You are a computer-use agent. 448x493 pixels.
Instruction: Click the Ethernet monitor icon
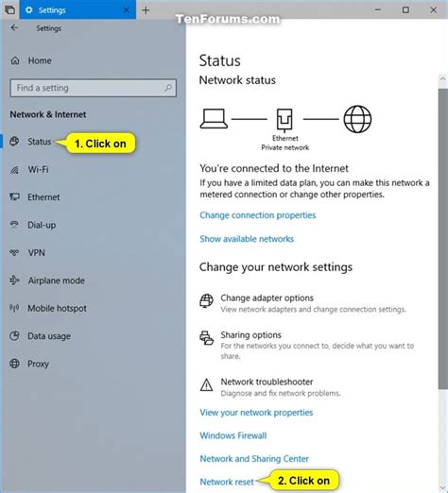pyautogui.click(x=14, y=197)
